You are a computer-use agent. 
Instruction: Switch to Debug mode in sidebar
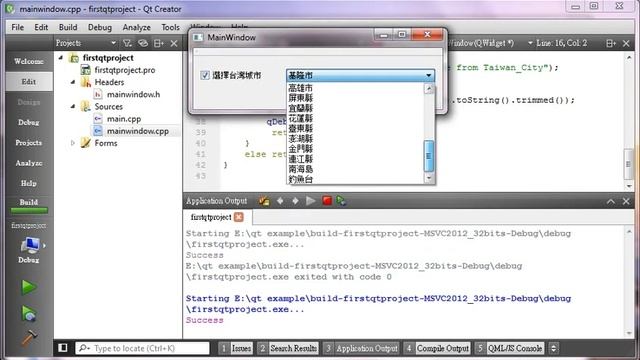point(29,122)
